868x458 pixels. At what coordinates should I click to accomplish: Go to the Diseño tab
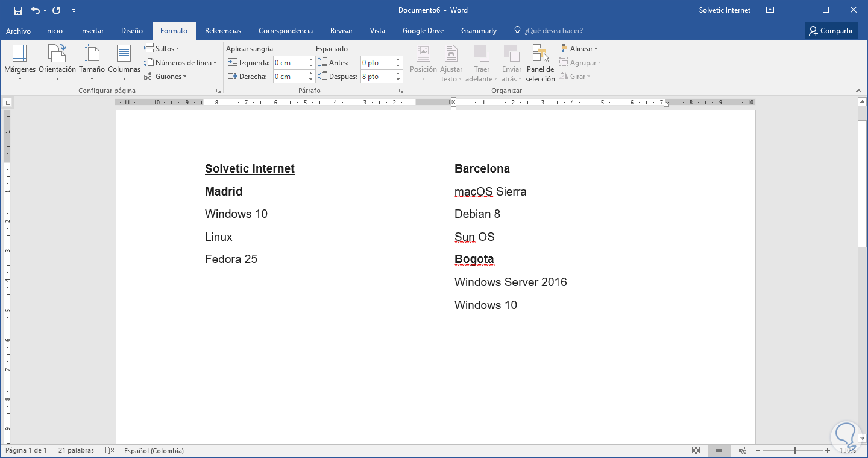pos(132,31)
